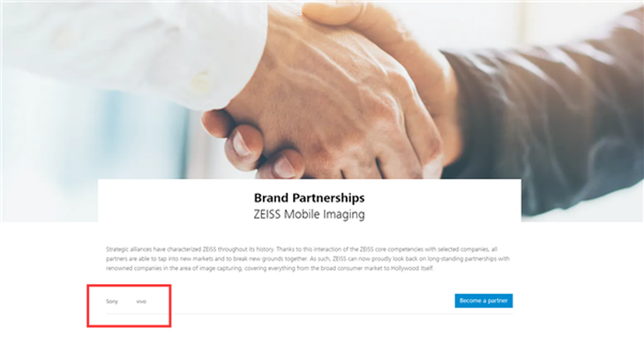Click the blue Become a partner button
The width and height of the screenshot is (644, 343).
483,301
